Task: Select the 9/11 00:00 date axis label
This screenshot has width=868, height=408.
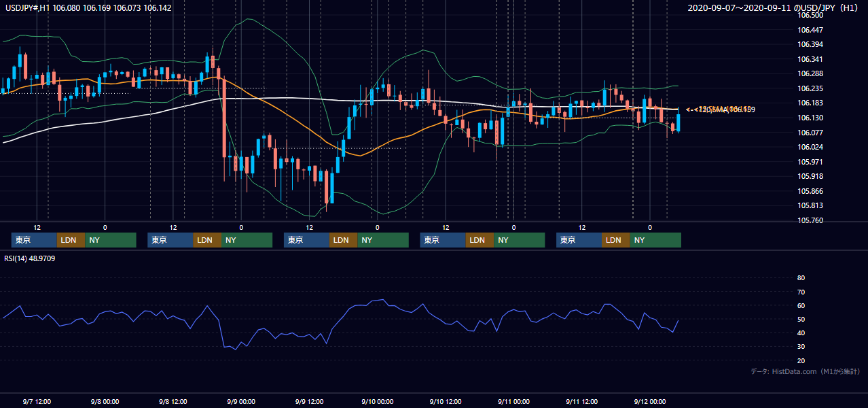Action: click(x=513, y=401)
